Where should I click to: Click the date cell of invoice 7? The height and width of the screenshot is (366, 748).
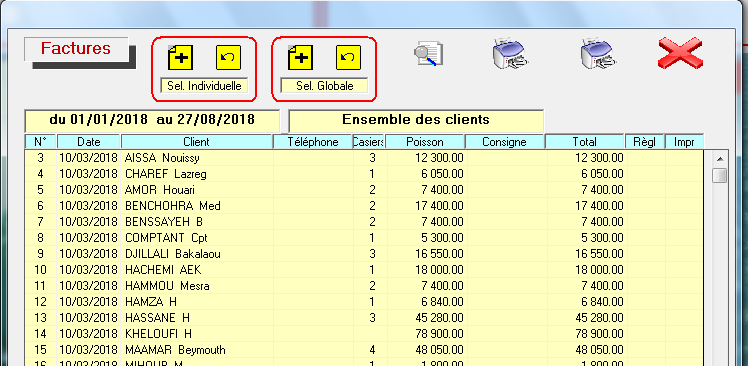88,222
